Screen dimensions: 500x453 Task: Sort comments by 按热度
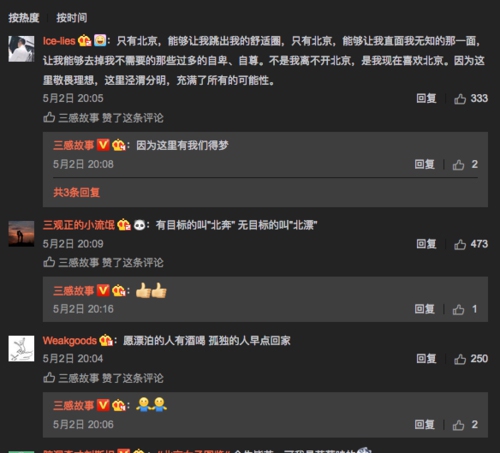[x=24, y=18]
